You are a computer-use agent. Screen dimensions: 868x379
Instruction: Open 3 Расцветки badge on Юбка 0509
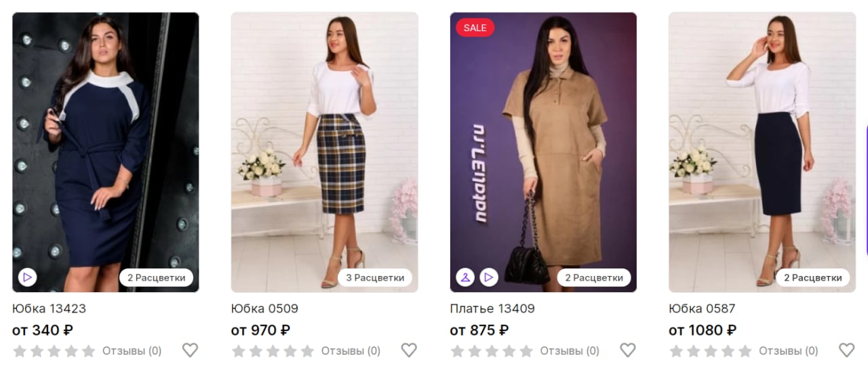[x=375, y=277]
